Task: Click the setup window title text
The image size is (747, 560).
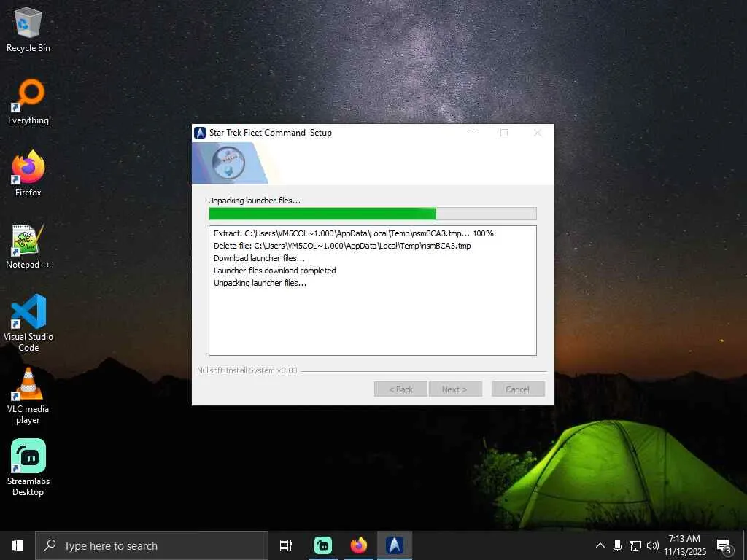Action: [x=271, y=133]
